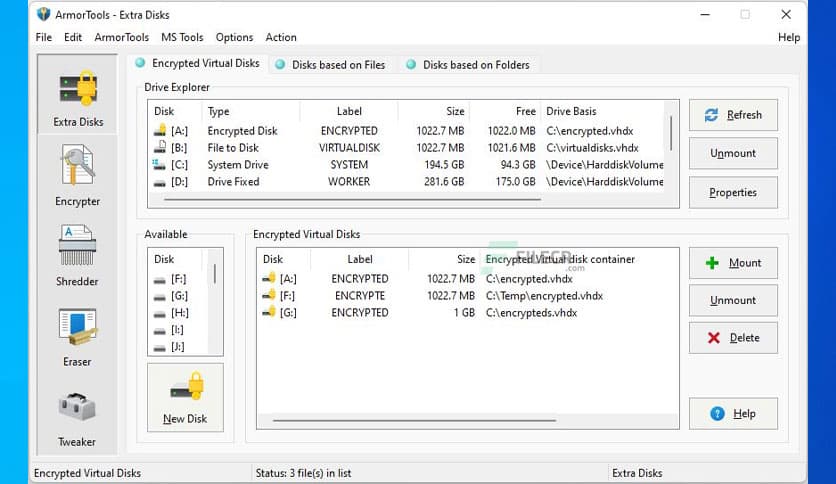
Task: Open the Tweaker toolbox tool
Action: [78, 418]
